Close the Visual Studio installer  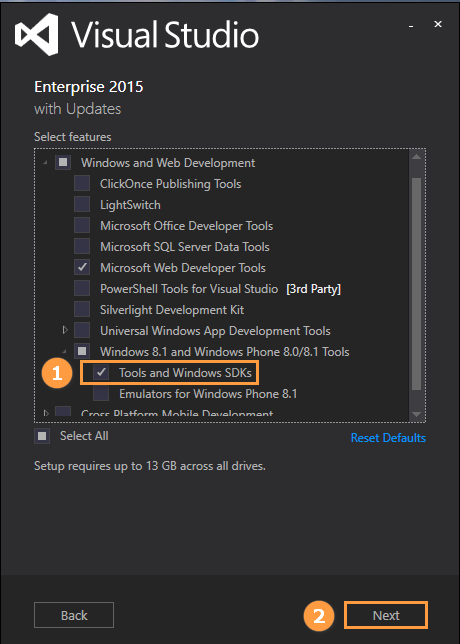(x=438, y=24)
